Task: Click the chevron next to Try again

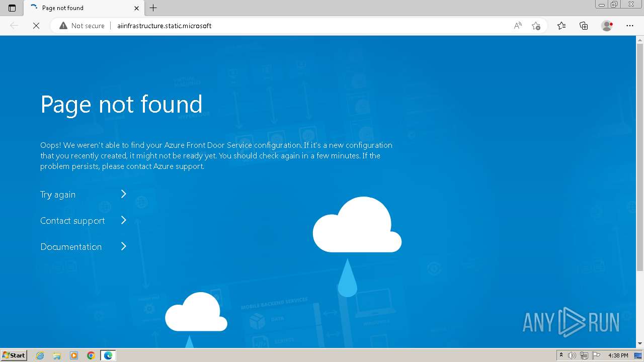Action: (x=124, y=194)
